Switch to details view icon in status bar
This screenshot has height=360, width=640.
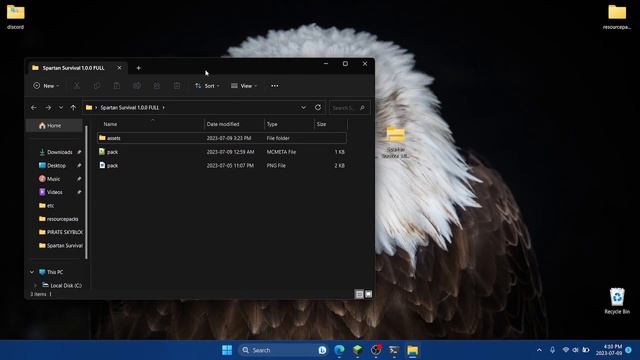[x=359, y=294]
